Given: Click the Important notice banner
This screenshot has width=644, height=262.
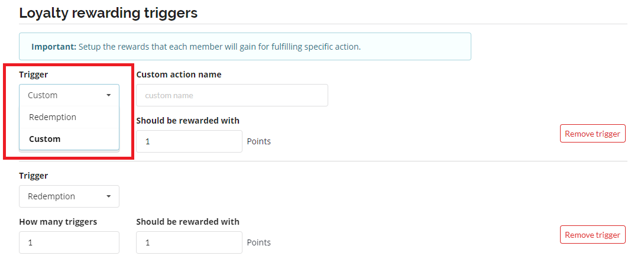Looking at the screenshot, I should click(245, 46).
